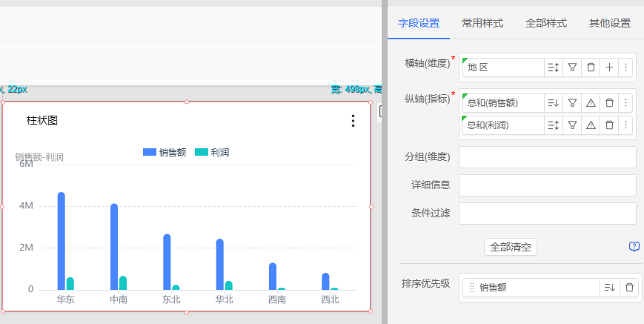
Task: Toggle descending sort on 总和(销售额)
Action: 553,103
